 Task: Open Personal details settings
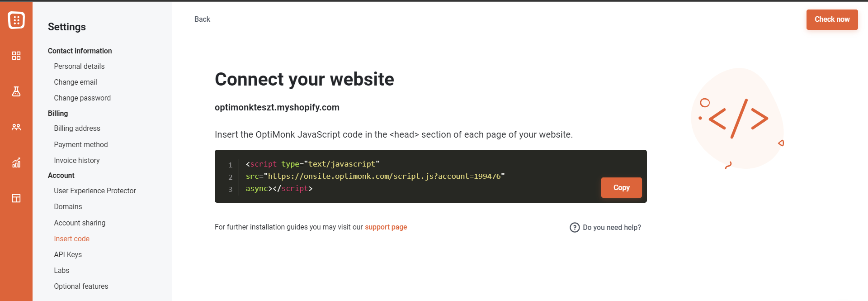79,66
